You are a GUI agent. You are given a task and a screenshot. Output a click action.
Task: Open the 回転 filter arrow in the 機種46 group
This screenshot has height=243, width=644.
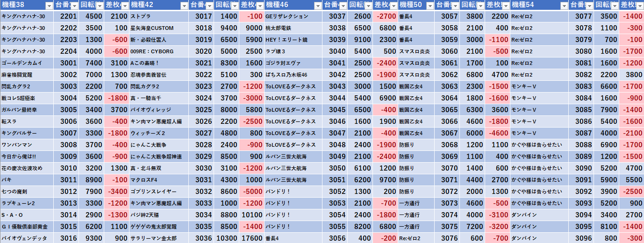(369, 6)
